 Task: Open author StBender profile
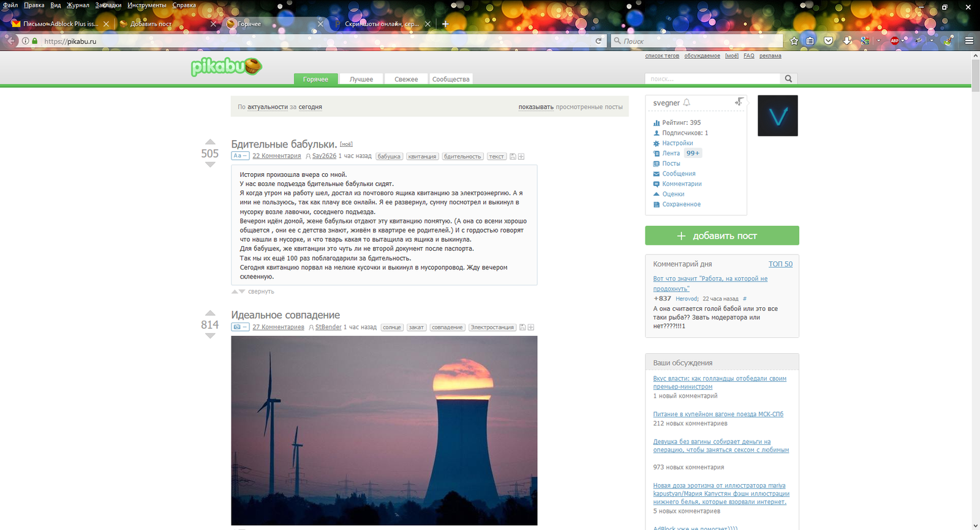[x=328, y=327]
